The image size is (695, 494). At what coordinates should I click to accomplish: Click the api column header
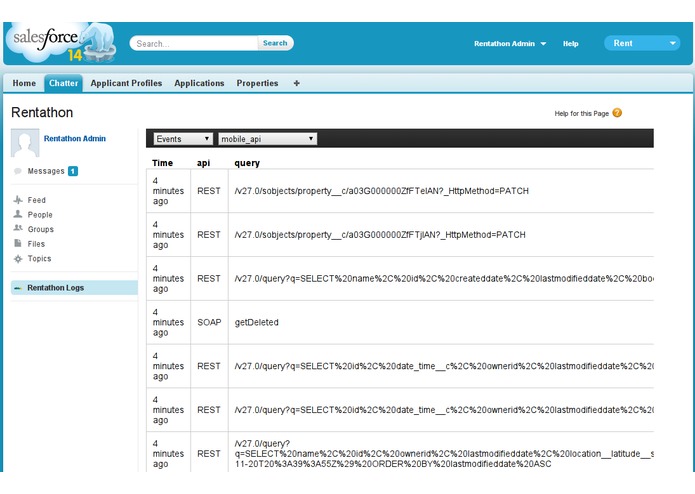[203, 163]
